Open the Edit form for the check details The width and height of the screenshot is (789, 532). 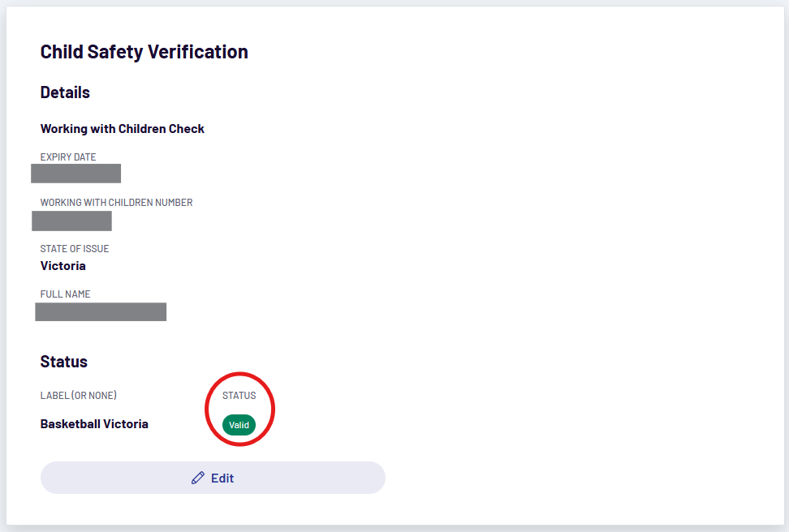tap(213, 478)
